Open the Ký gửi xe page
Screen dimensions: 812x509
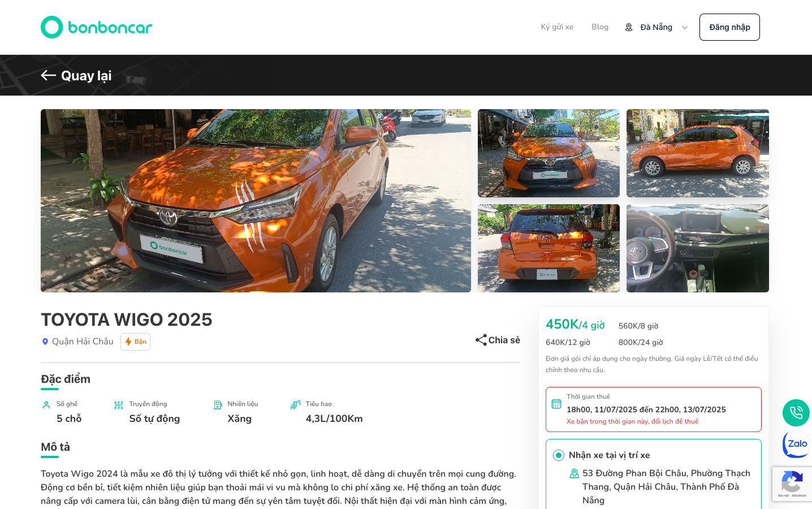557,27
